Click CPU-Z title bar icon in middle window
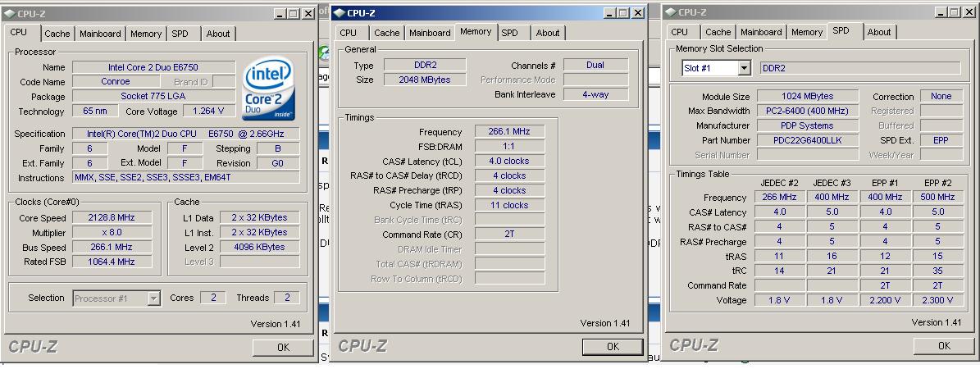The width and height of the screenshot is (980, 369). pyautogui.click(x=339, y=12)
